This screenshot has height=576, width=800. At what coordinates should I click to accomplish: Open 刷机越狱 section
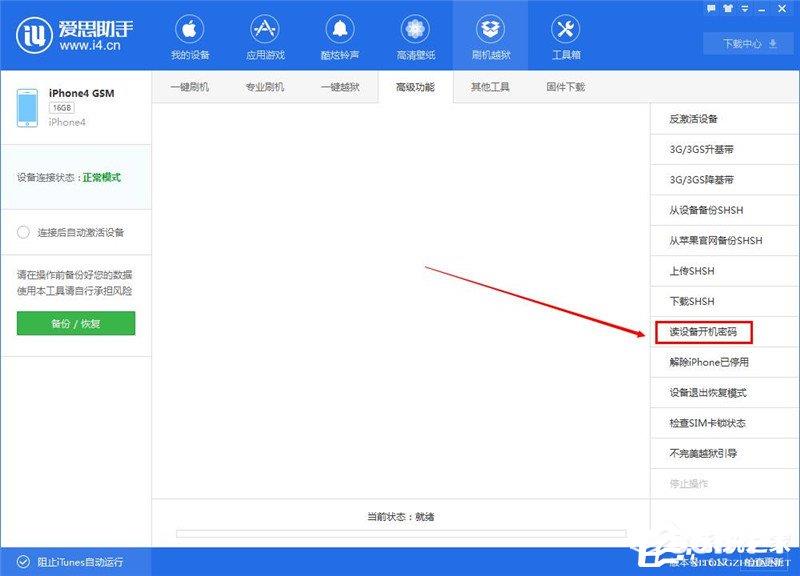point(490,38)
